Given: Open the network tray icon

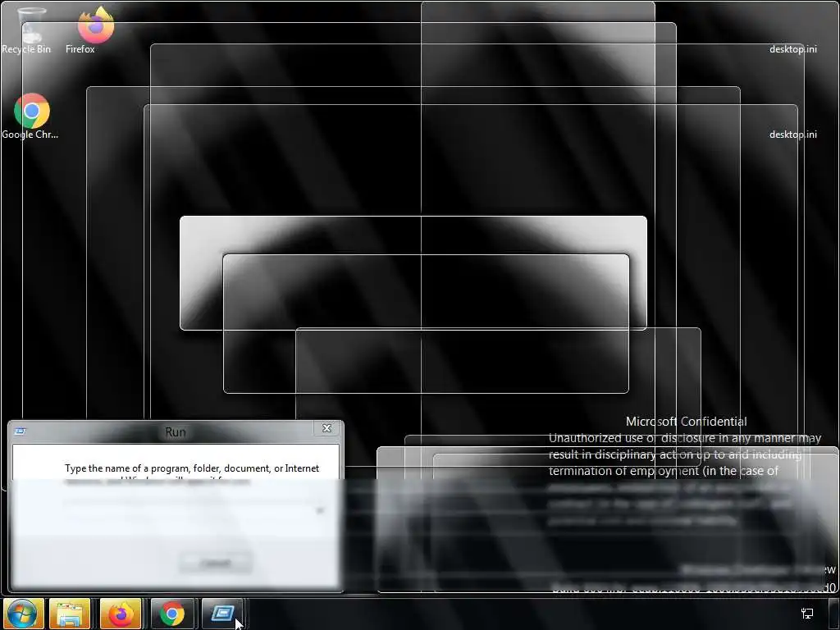Looking at the screenshot, I should [x=807, y=614].
